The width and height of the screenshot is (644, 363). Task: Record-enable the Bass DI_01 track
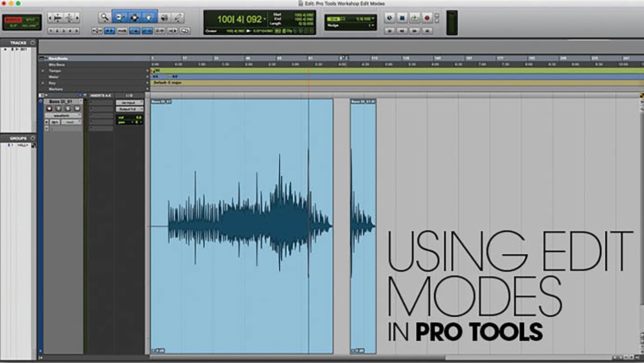49,109
